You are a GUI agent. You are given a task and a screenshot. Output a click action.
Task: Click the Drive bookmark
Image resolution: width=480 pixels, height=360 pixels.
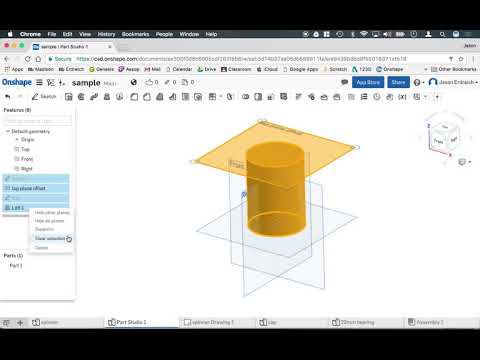(207, 69)
